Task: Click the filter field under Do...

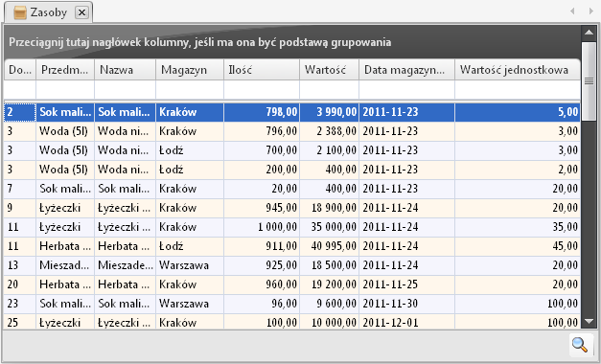Action: click(x=20, y=90)
